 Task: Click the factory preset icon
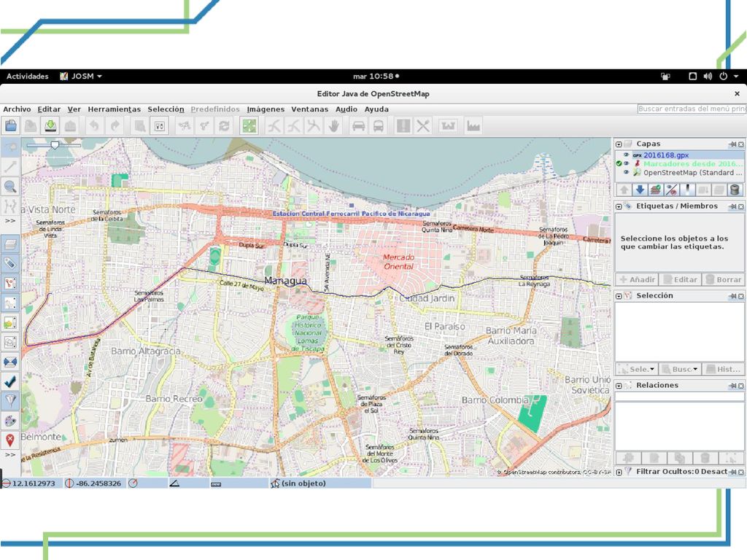pyautogui.click(x=473, y=126)
